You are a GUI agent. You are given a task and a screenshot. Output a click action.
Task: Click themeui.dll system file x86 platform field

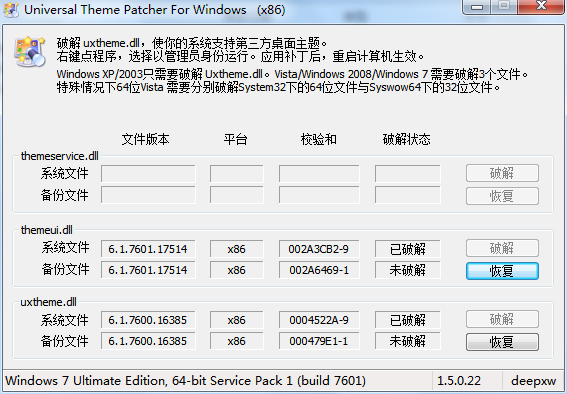[x=236, y=249]
